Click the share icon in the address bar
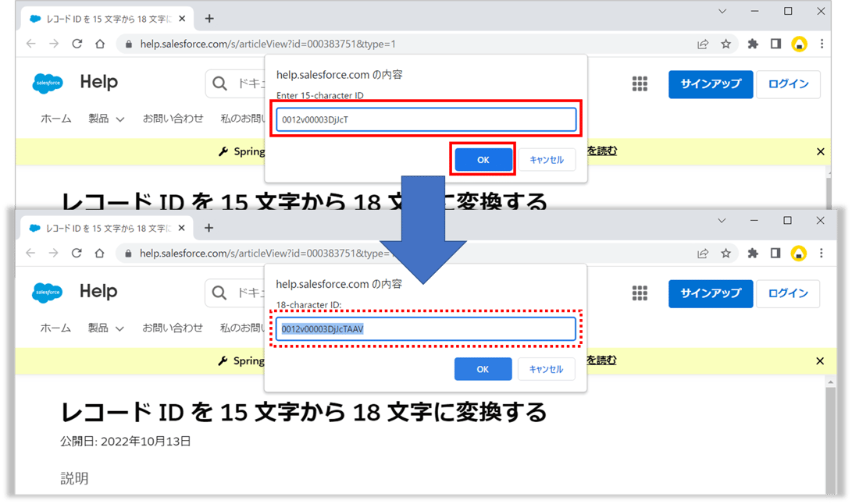Viewport: 852px width, 504px height. pyautogui.click(x=704, y=44)
